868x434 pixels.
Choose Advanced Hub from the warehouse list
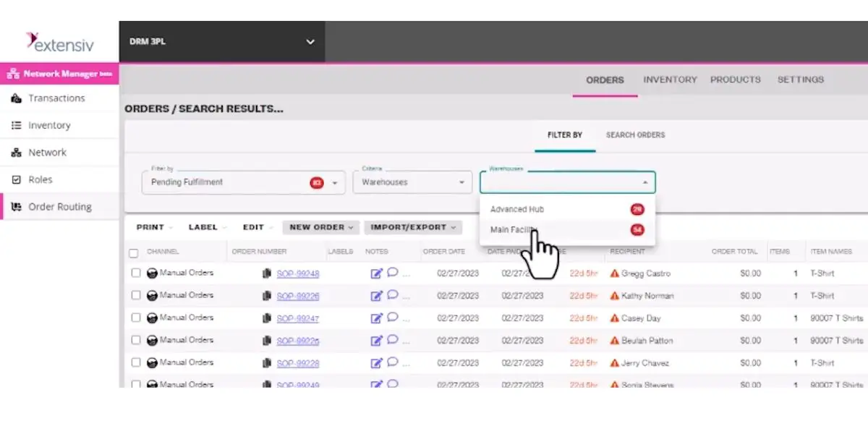[568, 209]
